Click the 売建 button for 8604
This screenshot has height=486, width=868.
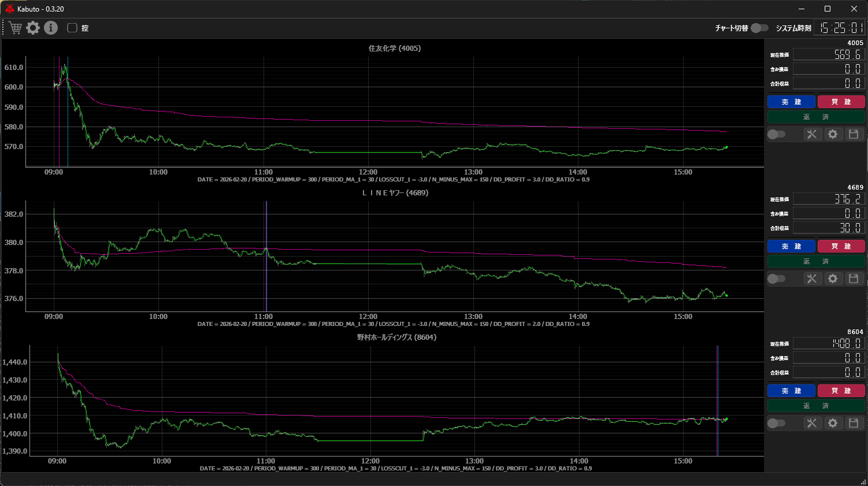(791, 391)
